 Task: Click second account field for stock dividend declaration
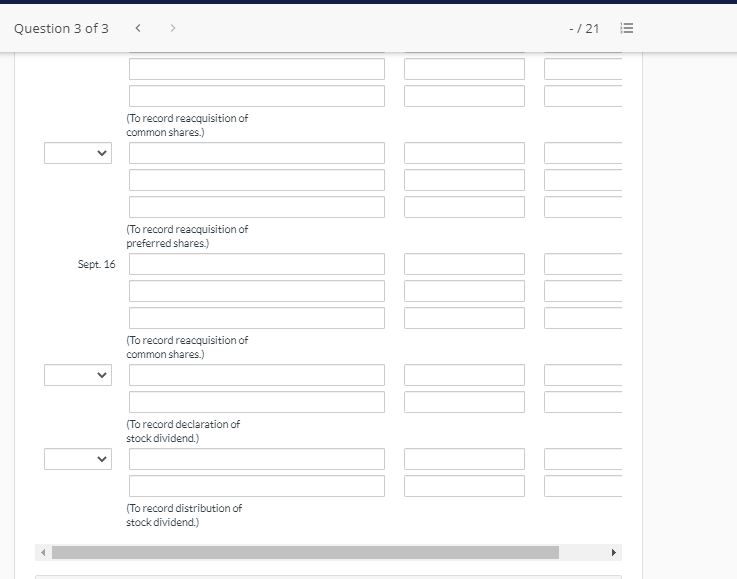pos(257,402)
